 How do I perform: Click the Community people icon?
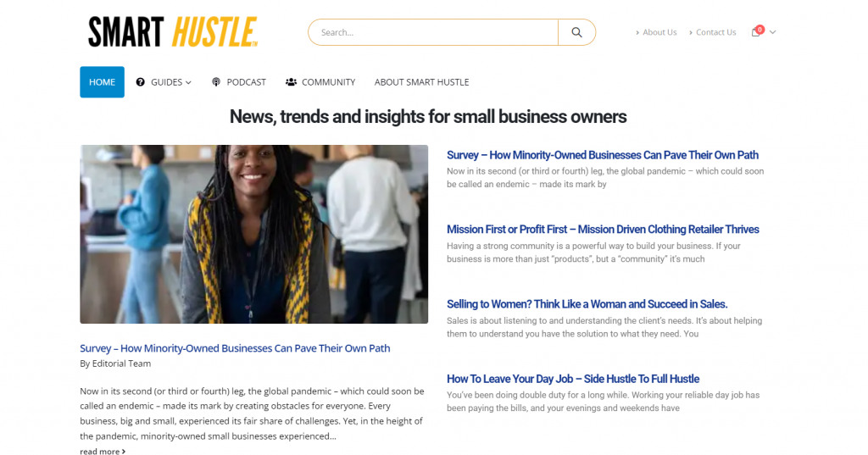[291, 82]
